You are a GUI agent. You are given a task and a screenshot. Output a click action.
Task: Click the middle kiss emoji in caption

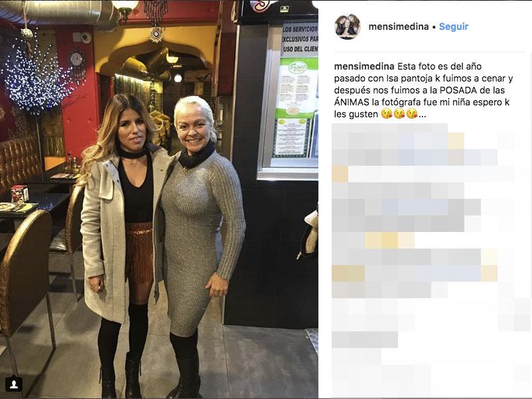[399, 113]
